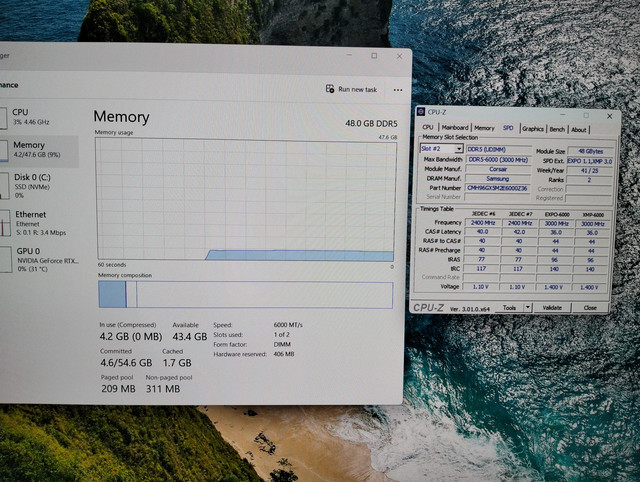
Task: Open the three-dots more options menu
Action: pos(398,90)
